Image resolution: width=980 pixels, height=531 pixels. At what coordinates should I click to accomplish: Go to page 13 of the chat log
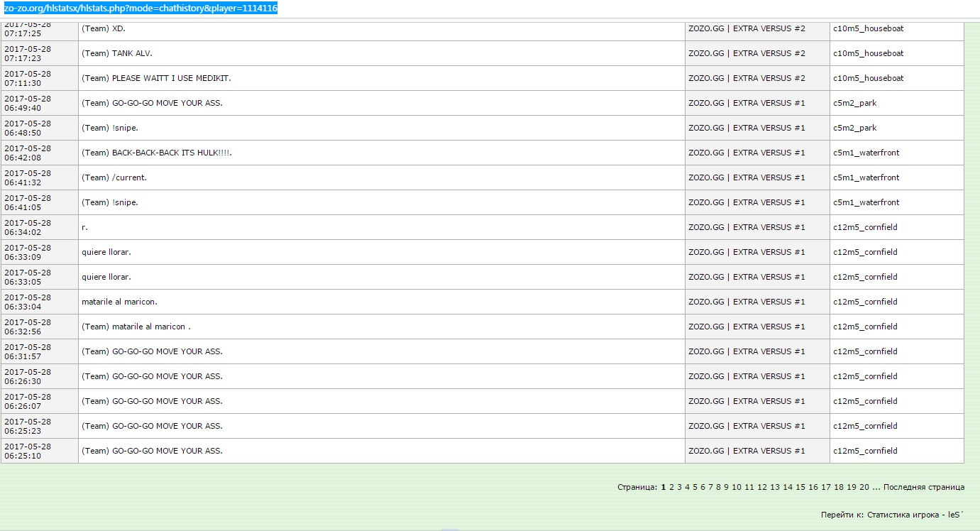click(x=775, y=487)
